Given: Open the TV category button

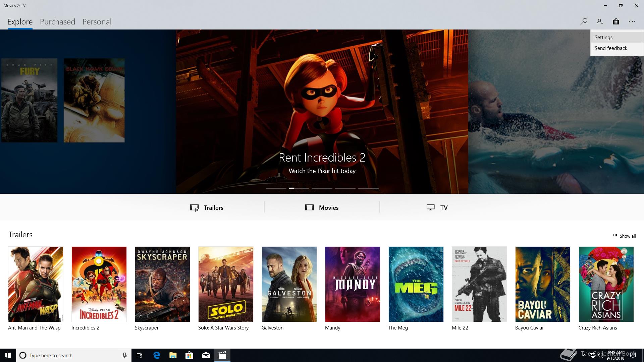Looking at the screenshot, I should pos(437,207).
